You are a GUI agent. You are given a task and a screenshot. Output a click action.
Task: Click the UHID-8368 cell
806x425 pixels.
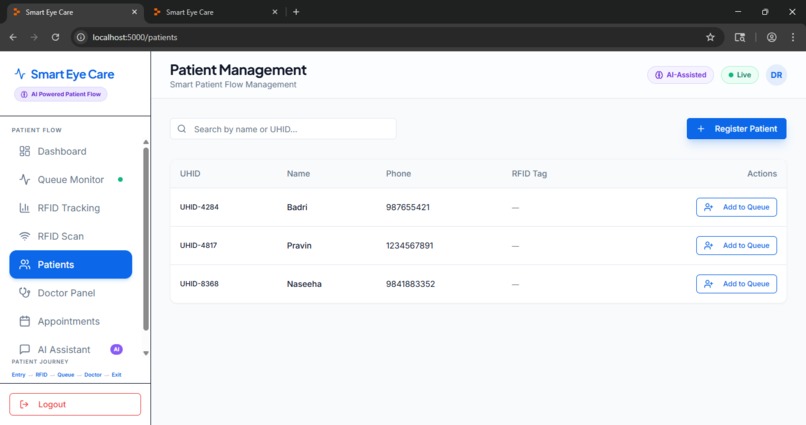click(x=199, y=284)
